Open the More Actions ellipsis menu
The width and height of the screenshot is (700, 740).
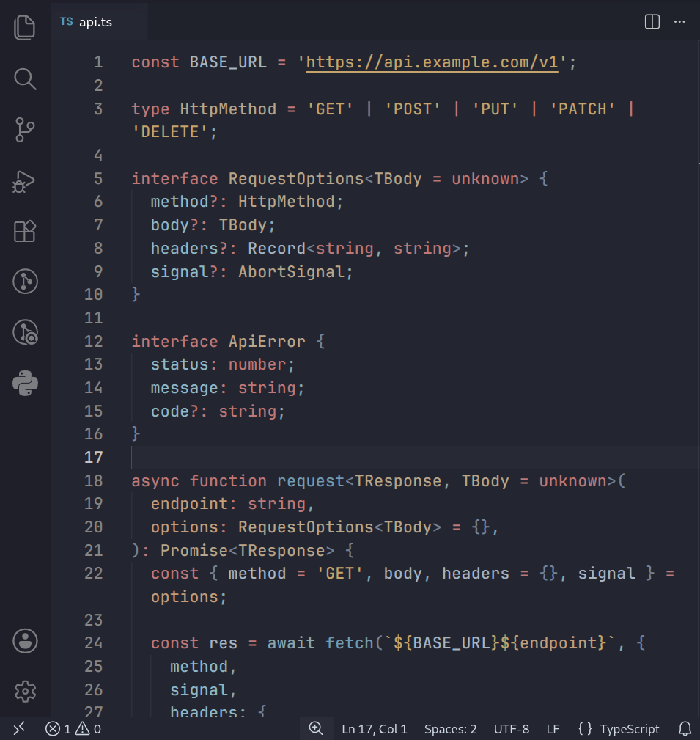[x=679, y=22]
